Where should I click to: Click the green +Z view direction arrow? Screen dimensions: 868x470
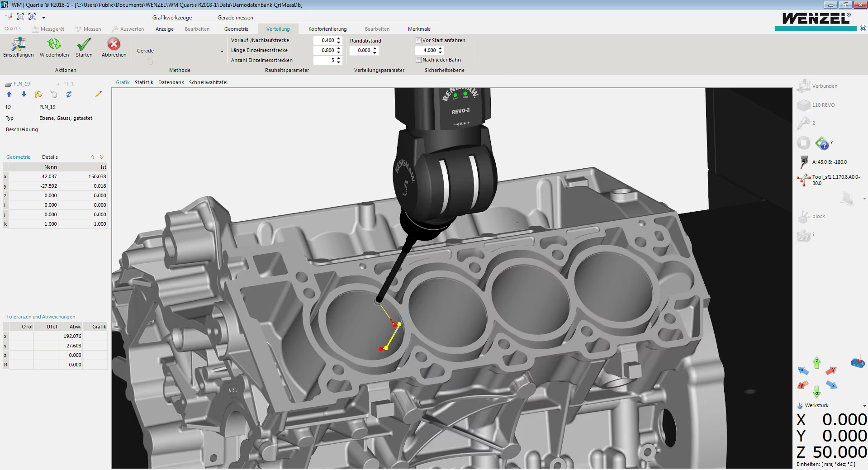816,363
